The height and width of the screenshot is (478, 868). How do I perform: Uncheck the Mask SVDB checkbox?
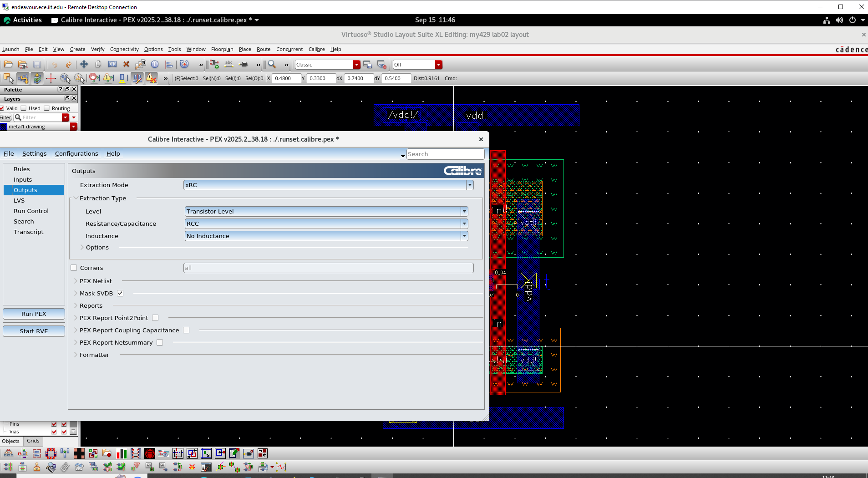pos(120,293)
